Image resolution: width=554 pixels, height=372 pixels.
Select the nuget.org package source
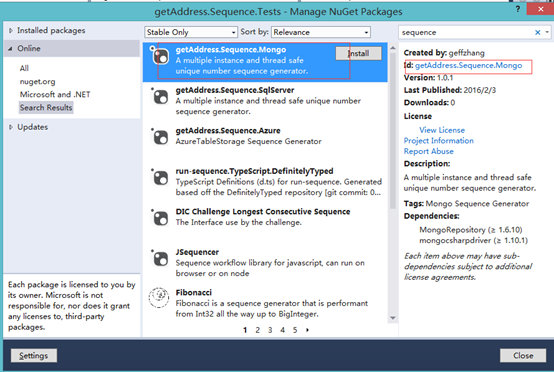pyautogui.click(x=37, y=82)
